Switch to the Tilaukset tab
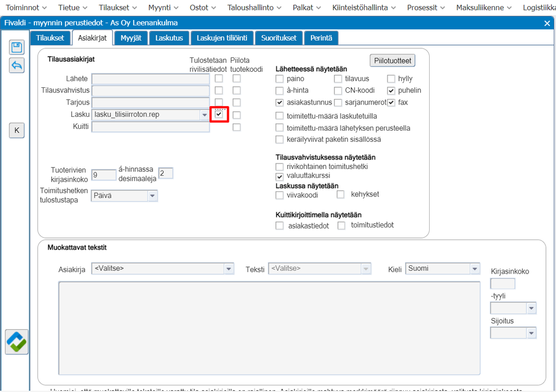The width and height of the screenshot is (556, 392). click(50, 38)
